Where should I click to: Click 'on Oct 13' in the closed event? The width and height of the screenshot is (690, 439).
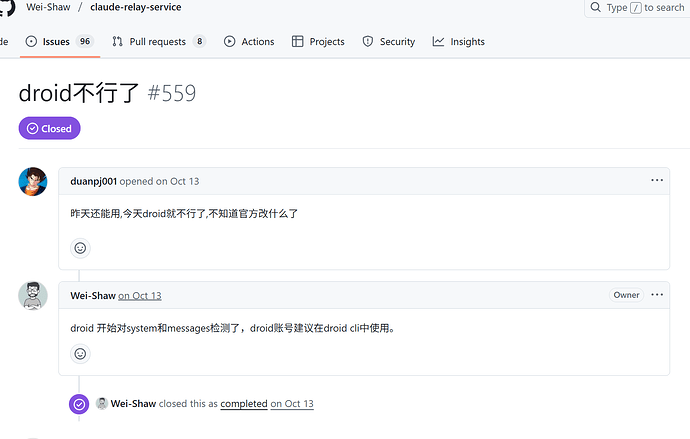coord(292,403)
